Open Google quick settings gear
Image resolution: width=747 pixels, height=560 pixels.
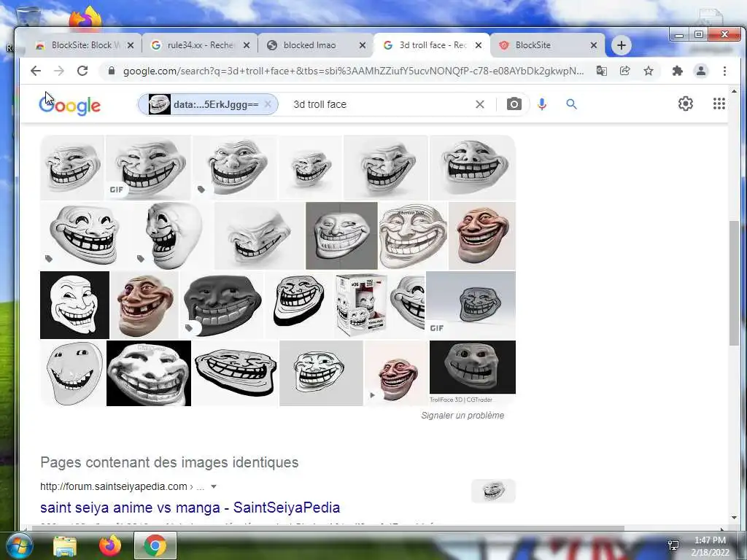[x=686, y=104]
